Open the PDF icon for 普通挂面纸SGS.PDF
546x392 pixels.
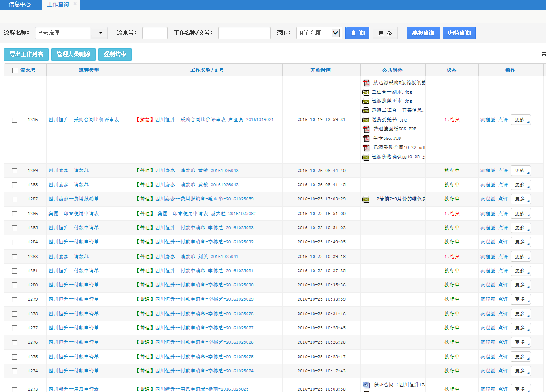[x=366, y=129]
